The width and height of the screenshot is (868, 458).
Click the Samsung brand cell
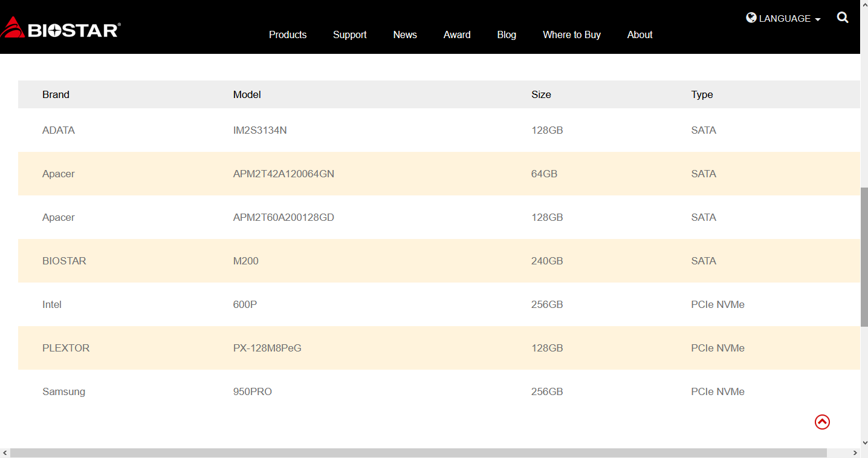click(63, 391)
